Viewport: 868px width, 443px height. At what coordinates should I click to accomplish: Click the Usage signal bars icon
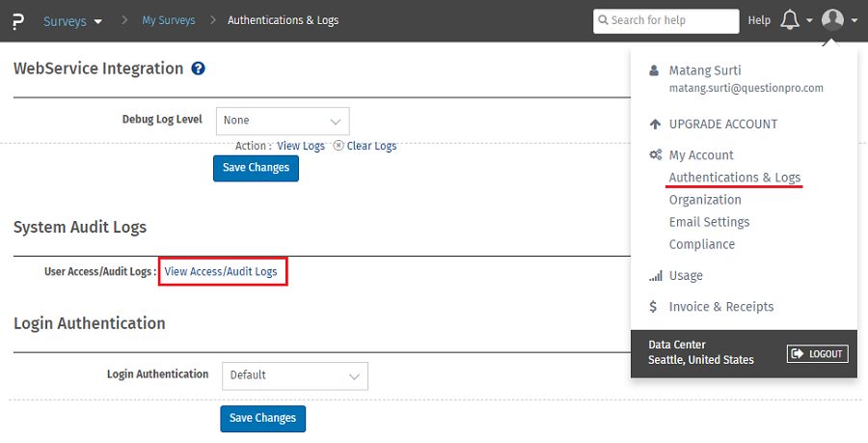click(655, 276)
